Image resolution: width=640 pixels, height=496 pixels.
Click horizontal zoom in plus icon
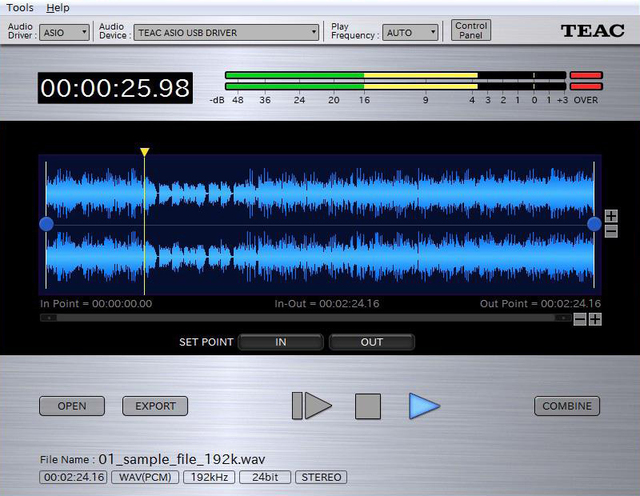(595, 319)
